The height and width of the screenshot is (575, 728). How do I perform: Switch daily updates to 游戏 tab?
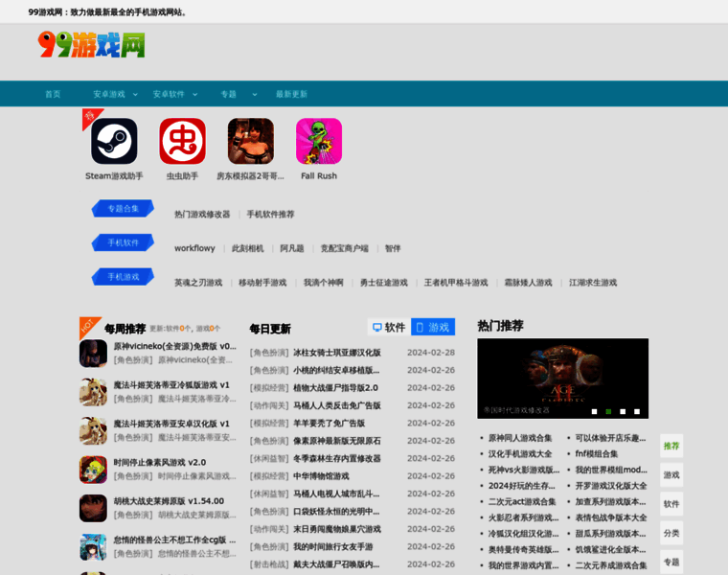(433, 327)
